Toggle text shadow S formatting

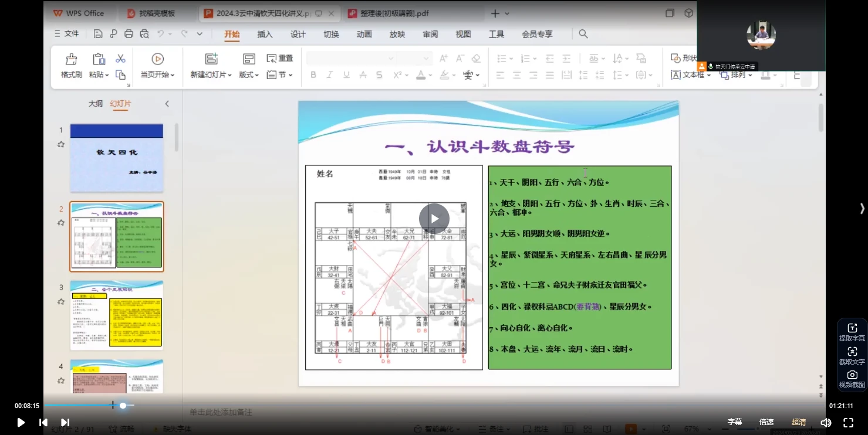click(x=379, y=74)
